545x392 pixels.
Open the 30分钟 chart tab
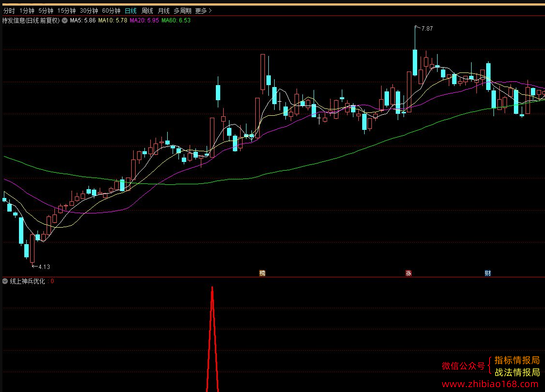89,11
